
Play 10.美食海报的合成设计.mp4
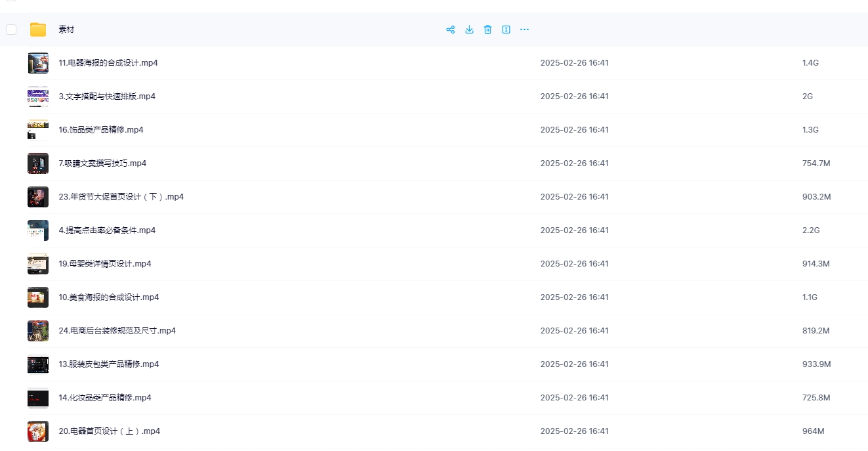pyautogui.click(x=109, y=297)
